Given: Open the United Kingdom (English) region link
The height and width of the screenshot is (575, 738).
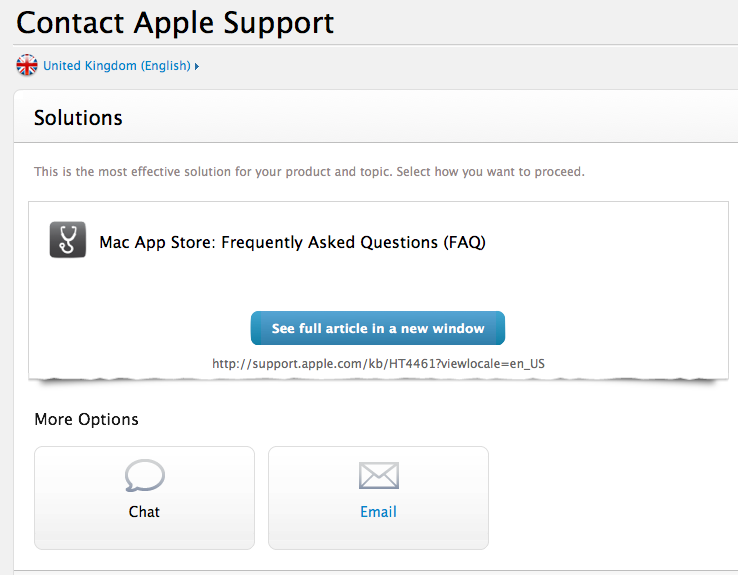Looking at the screenshot, I should [x=117, y=66].
